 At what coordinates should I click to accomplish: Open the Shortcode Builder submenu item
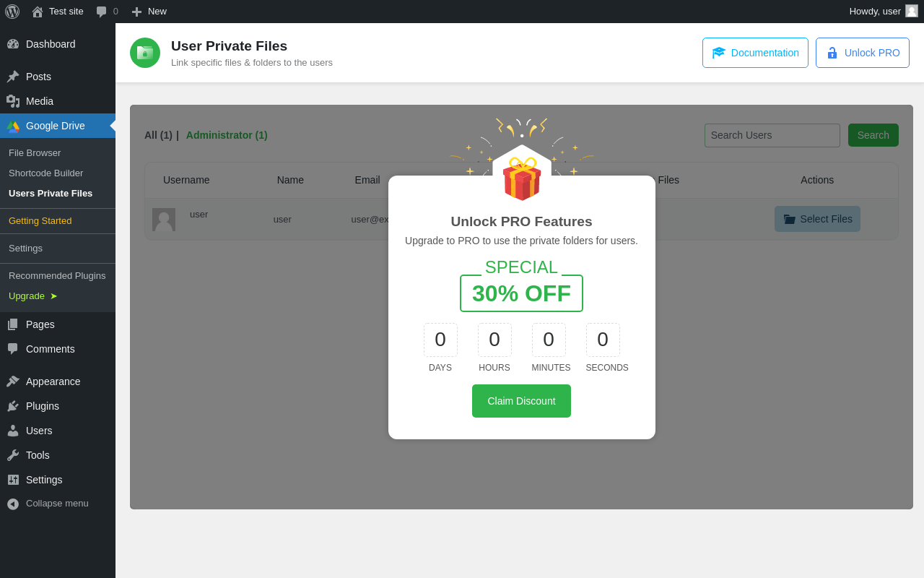click(46, 173)
